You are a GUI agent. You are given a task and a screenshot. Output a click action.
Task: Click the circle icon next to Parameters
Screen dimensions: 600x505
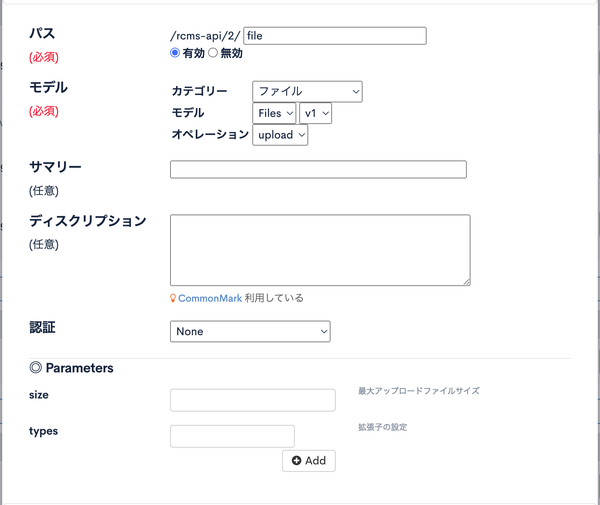[x=36, y=368]
